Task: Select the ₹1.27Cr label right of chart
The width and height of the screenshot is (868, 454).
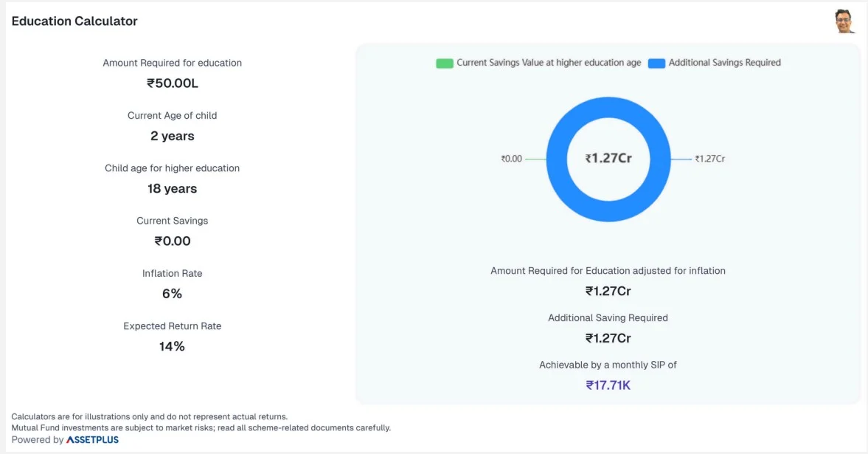Action: pos(709,159)
